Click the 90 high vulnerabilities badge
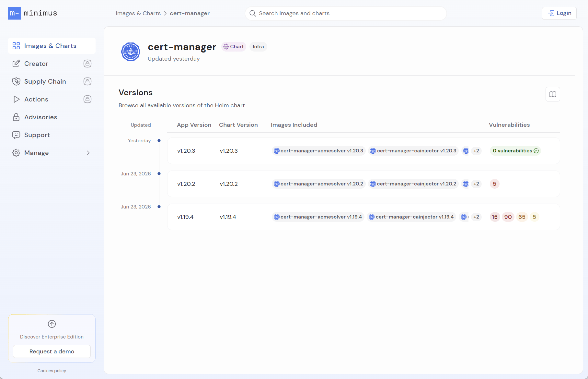The width and height of the screenshot is (588, 379). pos(508,217)
